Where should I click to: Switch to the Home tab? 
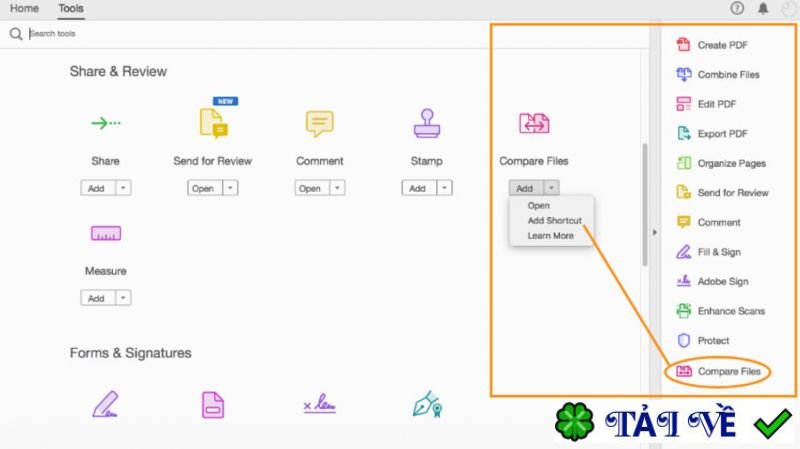click(24, 9)
